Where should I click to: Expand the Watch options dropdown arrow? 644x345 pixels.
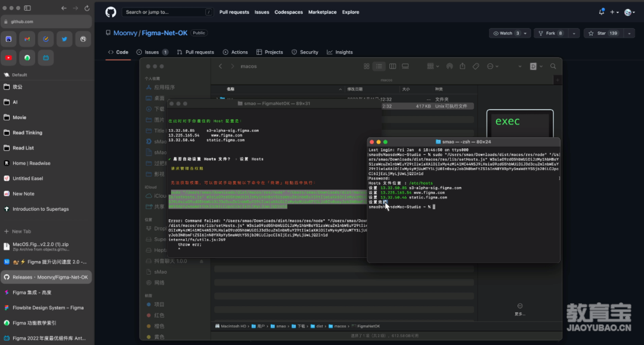[525, 33]
